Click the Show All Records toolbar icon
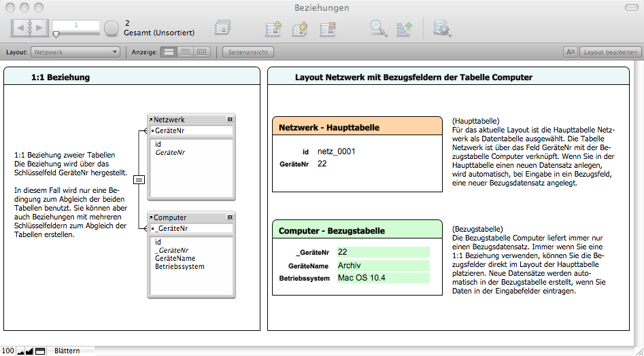644x356 pixels. point(222,28)
